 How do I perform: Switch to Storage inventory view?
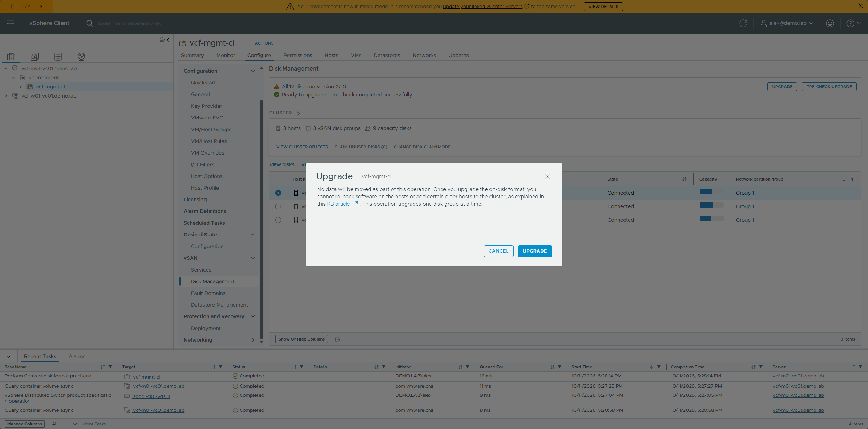[58, 57]
